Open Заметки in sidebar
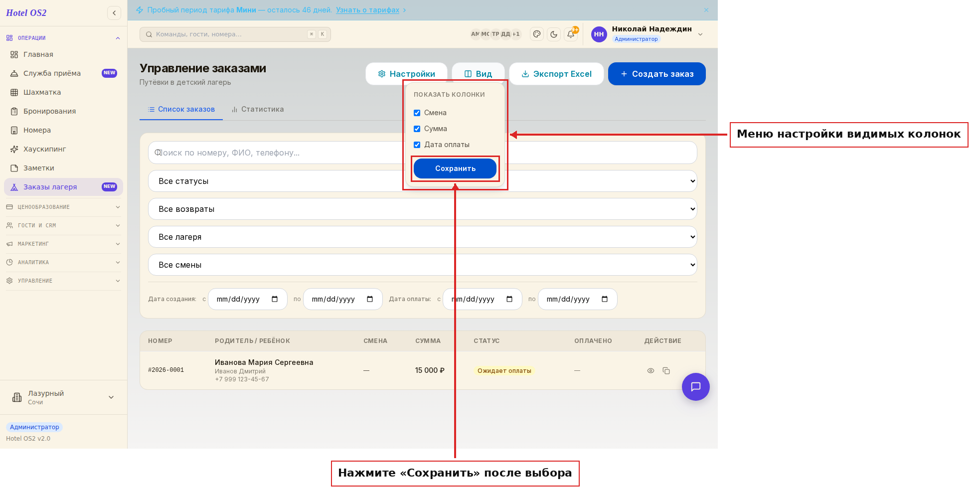 (x=63, y=168)
